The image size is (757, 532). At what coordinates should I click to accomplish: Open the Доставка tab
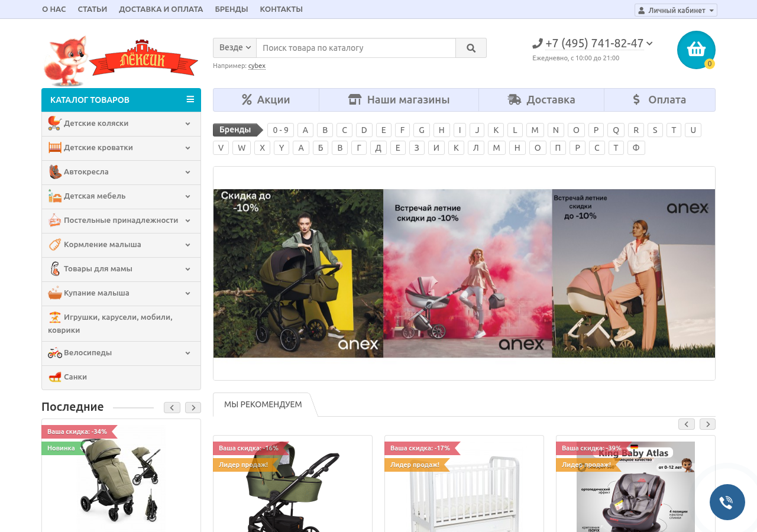(542, 100)
